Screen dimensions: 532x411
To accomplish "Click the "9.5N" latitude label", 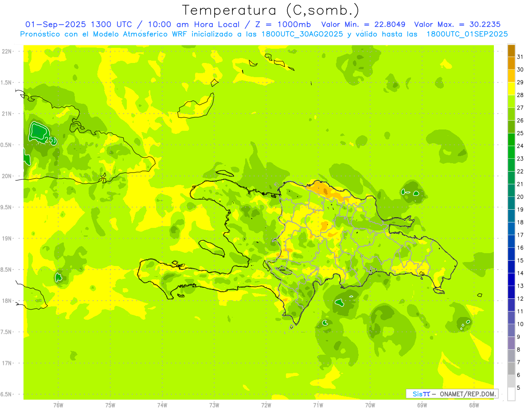I will coord(6,207).
